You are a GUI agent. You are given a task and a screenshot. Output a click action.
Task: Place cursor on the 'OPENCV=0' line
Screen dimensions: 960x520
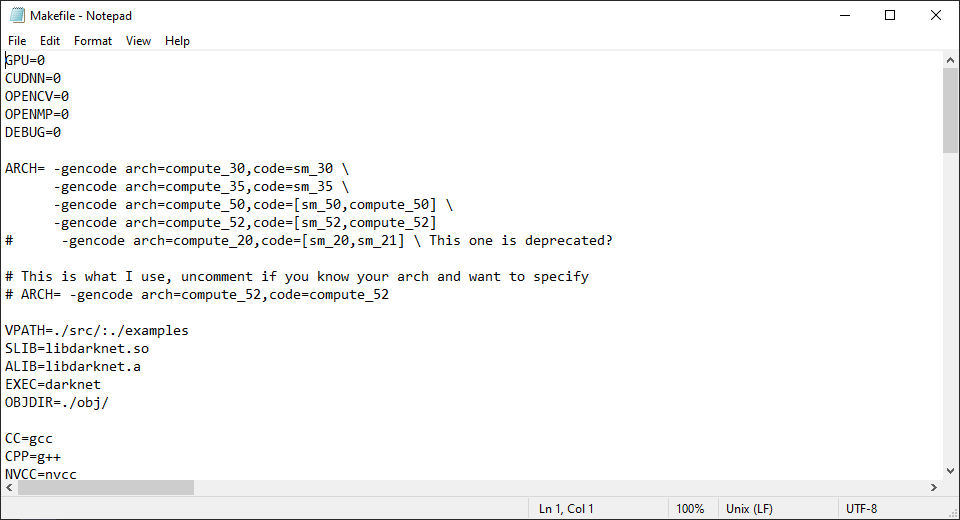[37, 96]
